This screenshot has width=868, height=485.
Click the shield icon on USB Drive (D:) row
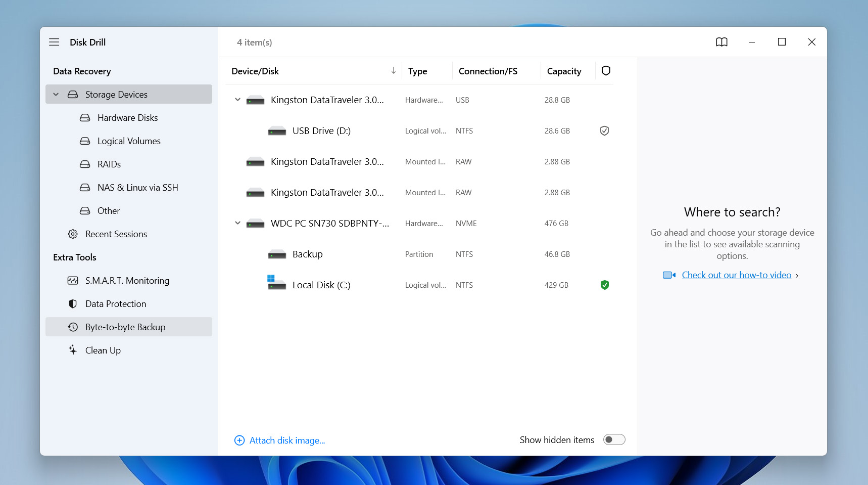click(604, 131)
